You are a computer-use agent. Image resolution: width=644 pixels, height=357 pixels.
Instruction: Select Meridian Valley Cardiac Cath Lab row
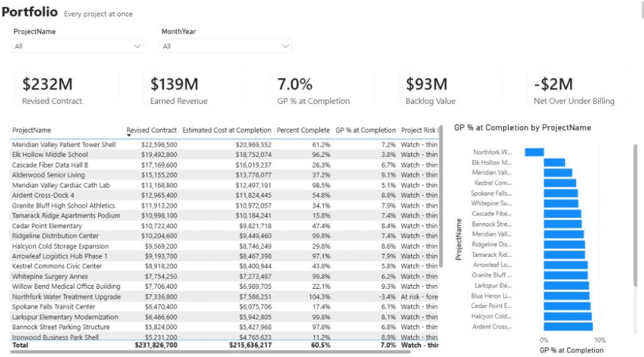(x=224, y=186)
